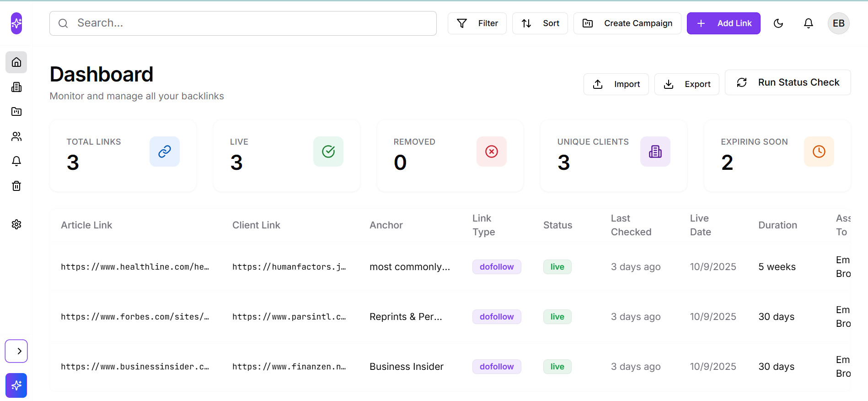Click the X-circle icon on Removed card

[492, 152]
